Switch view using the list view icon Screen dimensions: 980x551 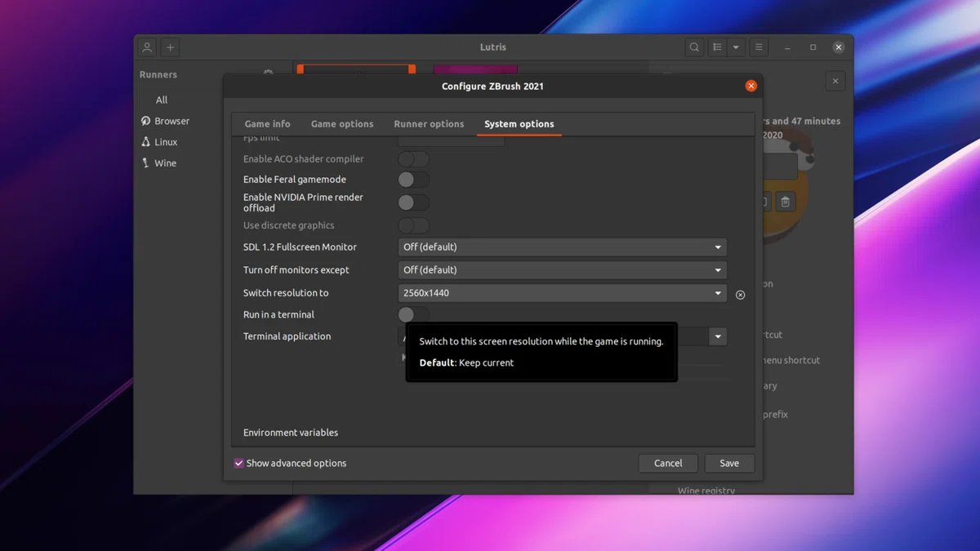717,47
